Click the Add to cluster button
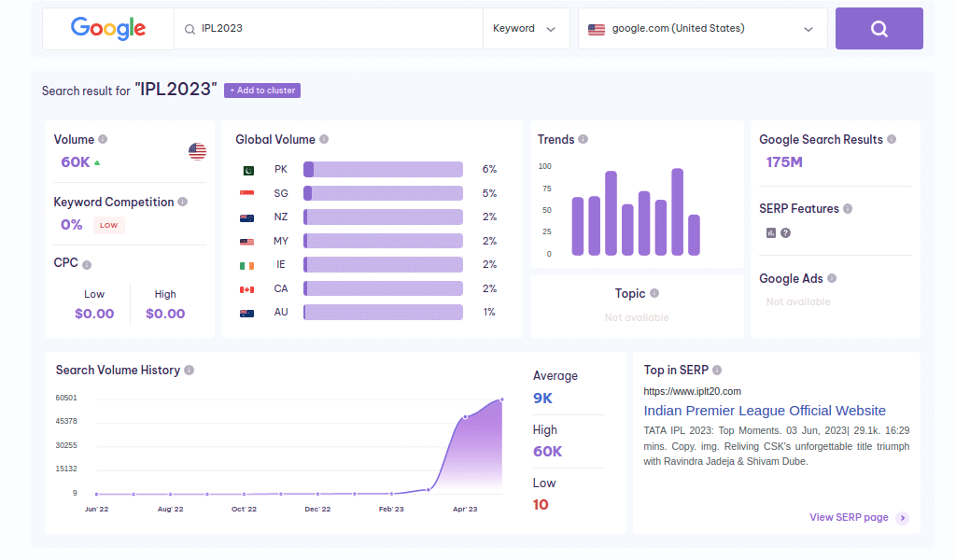 pos(262,91)
